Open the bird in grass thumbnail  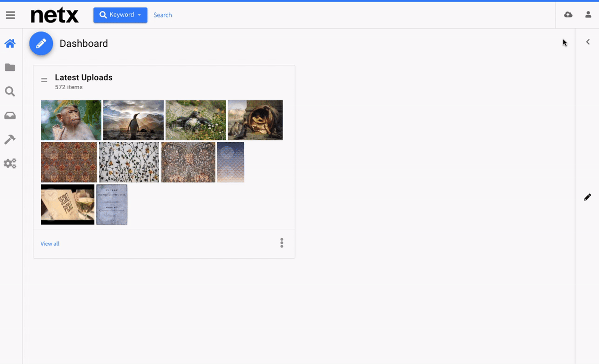[196, 120]
